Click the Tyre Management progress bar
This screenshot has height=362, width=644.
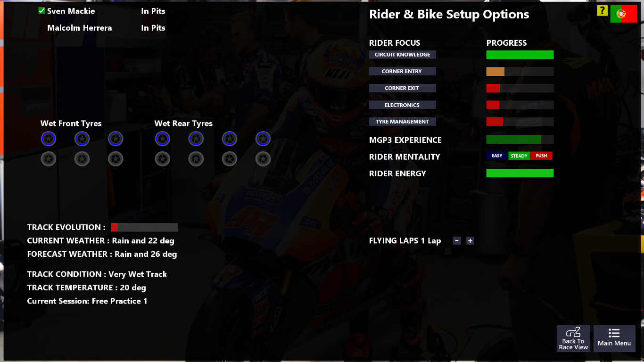coord(520,122)
